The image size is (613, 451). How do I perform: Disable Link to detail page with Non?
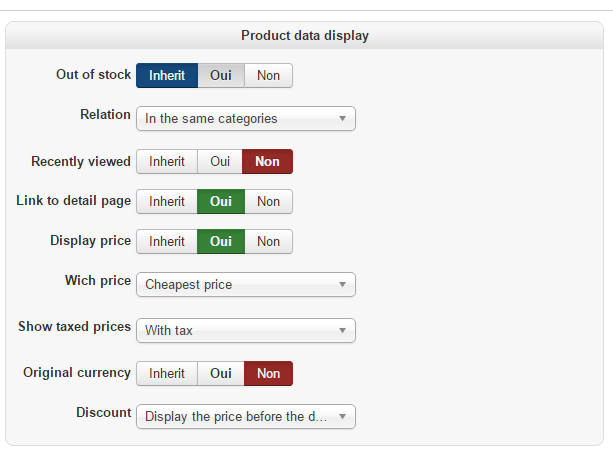[269, 202]
